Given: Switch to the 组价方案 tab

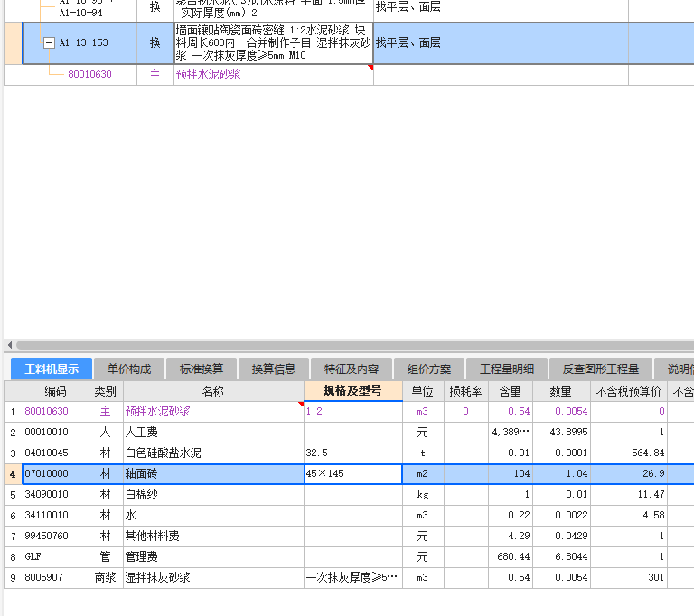Looking at the screenshot, I should (x=429, y=369).
